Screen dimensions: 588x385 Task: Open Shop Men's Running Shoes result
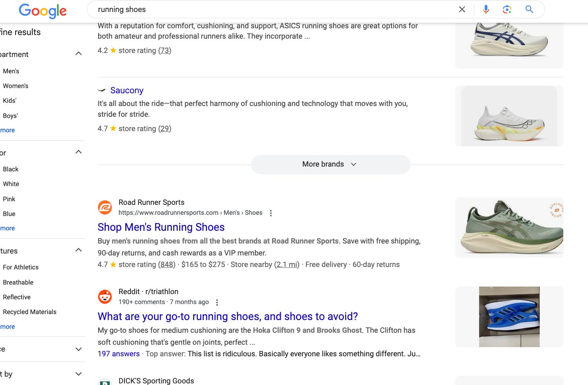coord(161,227)
